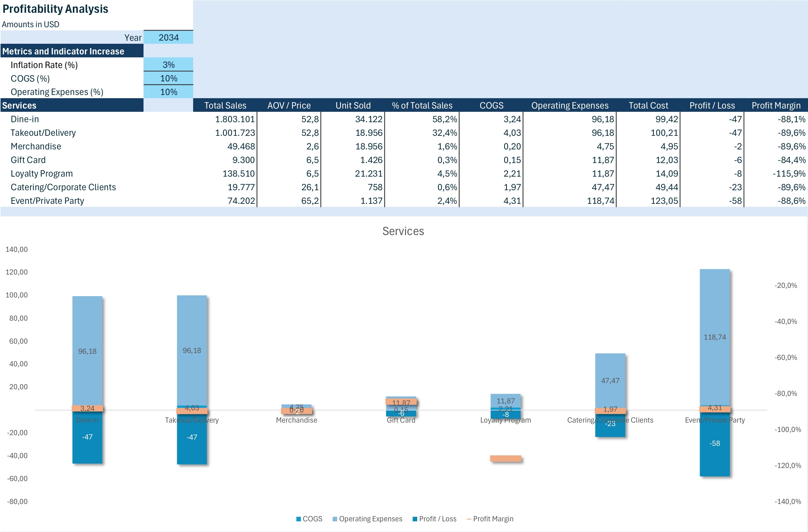This screenshot has height=532, width=808.
Task: Click the orange Loyalty Program margin marker
Action: point(505,458)
